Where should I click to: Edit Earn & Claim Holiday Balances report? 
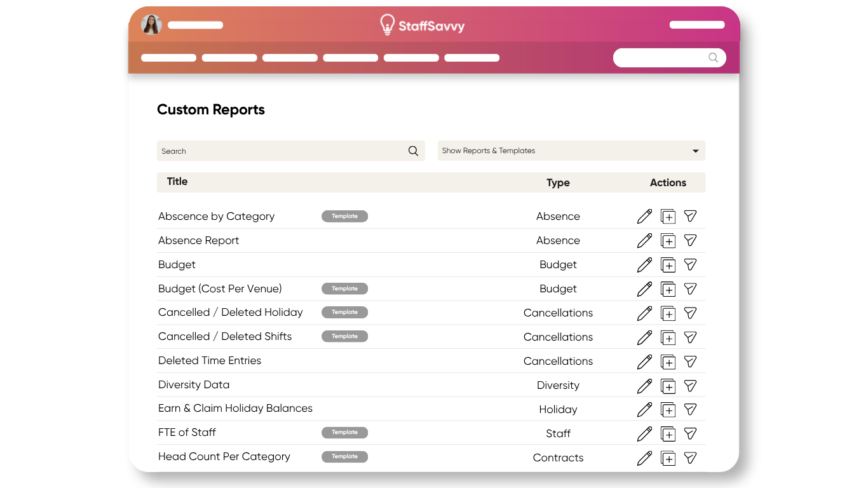point(644,410)
